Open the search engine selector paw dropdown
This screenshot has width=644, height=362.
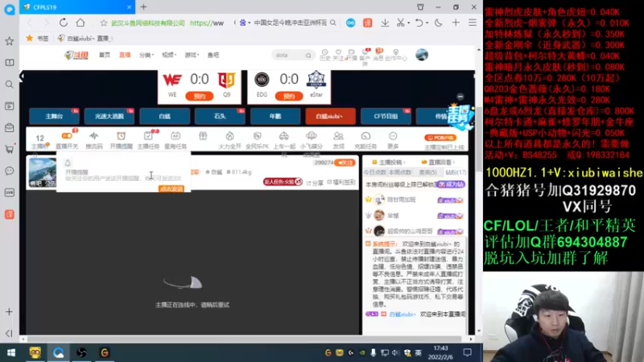(245, 23)
